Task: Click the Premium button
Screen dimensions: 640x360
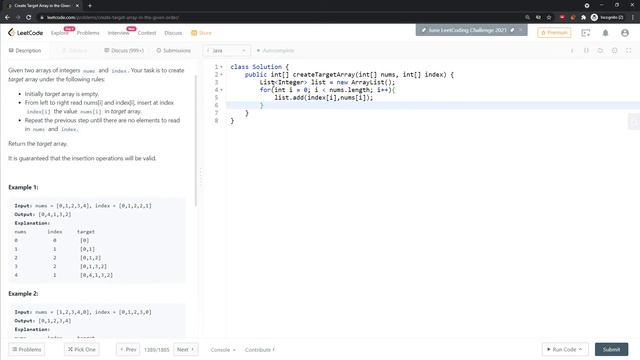Action: [554, 33]
